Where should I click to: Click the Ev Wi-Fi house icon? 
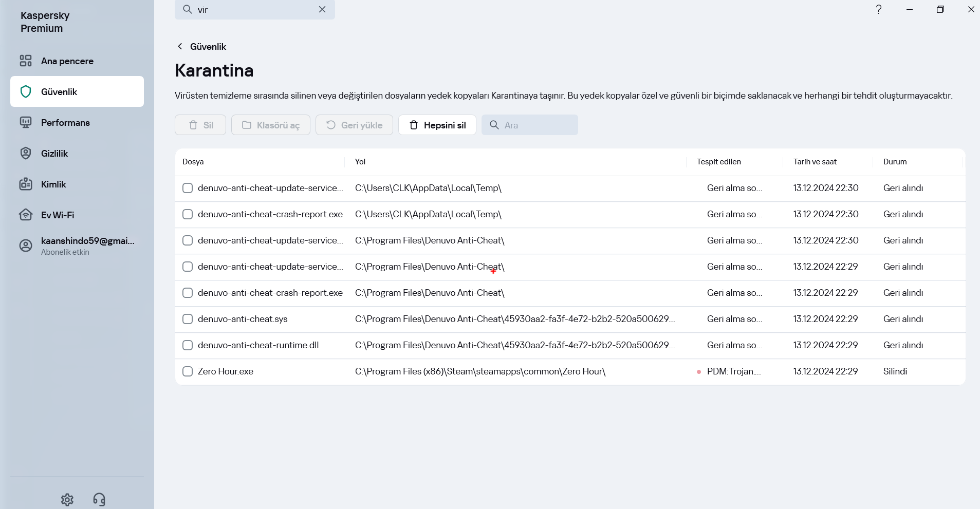[26, 215]
